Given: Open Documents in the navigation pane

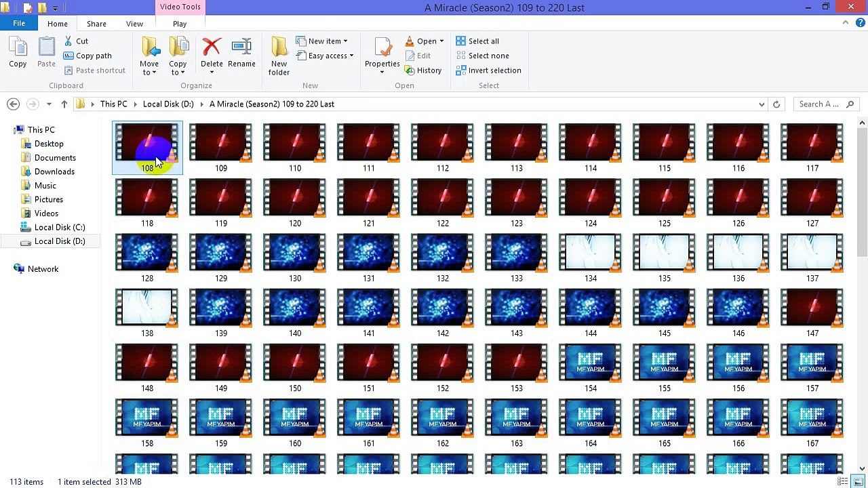Looking at the screenshot, I should pyautogui.click(x=55, y=158).
